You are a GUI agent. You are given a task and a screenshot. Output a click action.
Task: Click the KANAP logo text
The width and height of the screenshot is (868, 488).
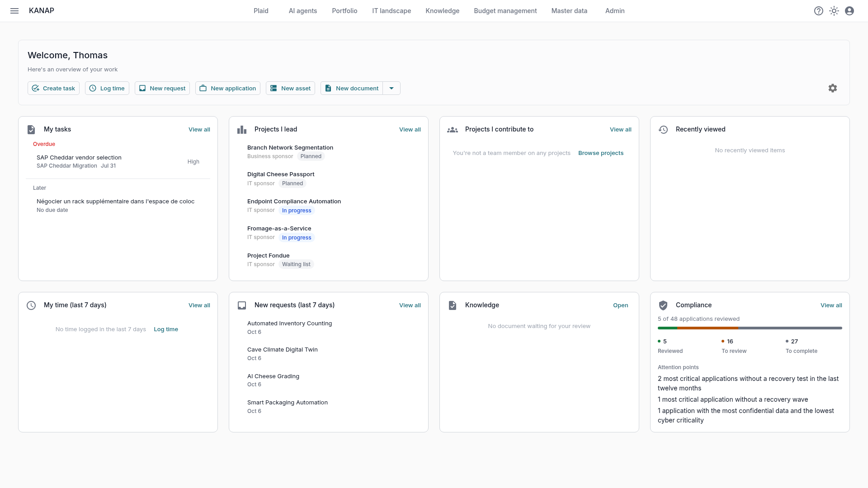42,11
